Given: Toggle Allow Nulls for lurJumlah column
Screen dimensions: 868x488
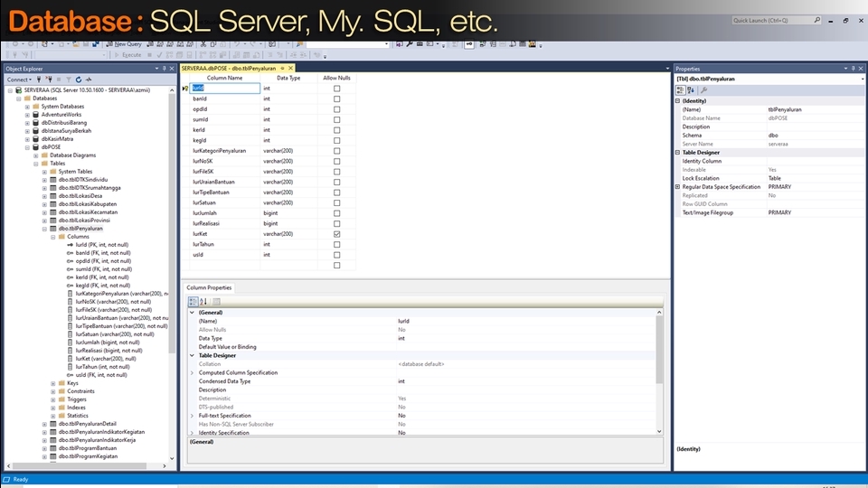Looking at the screenshot, I should click(336, 213).
